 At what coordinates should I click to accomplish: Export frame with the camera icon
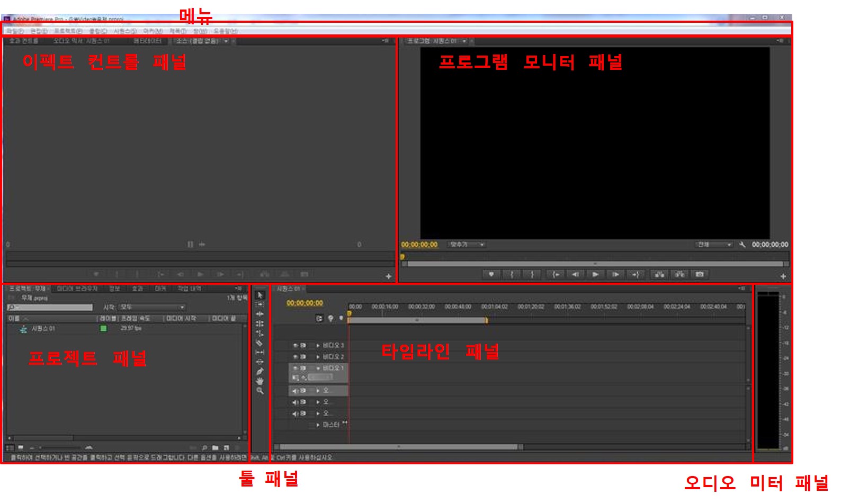[700, 274]
